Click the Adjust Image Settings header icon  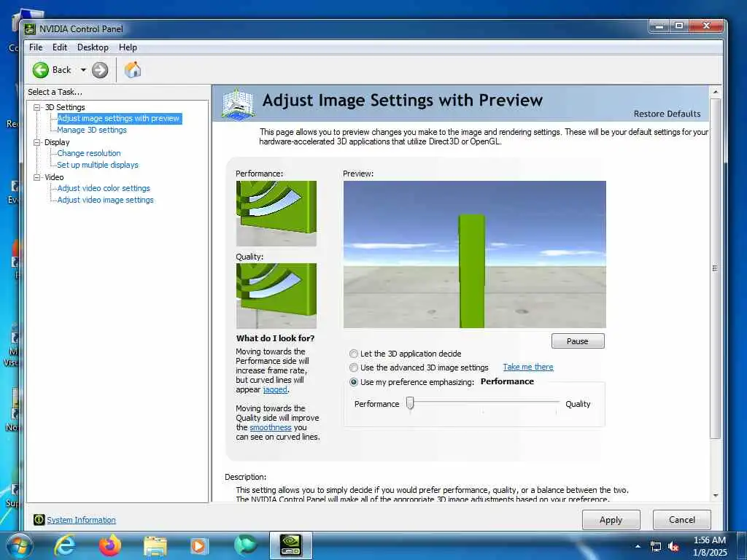[238, 104]
